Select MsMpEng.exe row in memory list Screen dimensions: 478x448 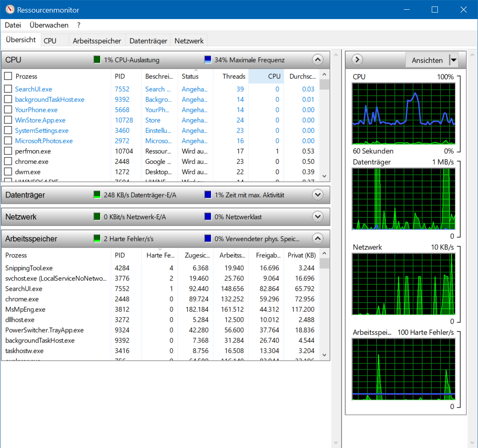coord(160,309)
